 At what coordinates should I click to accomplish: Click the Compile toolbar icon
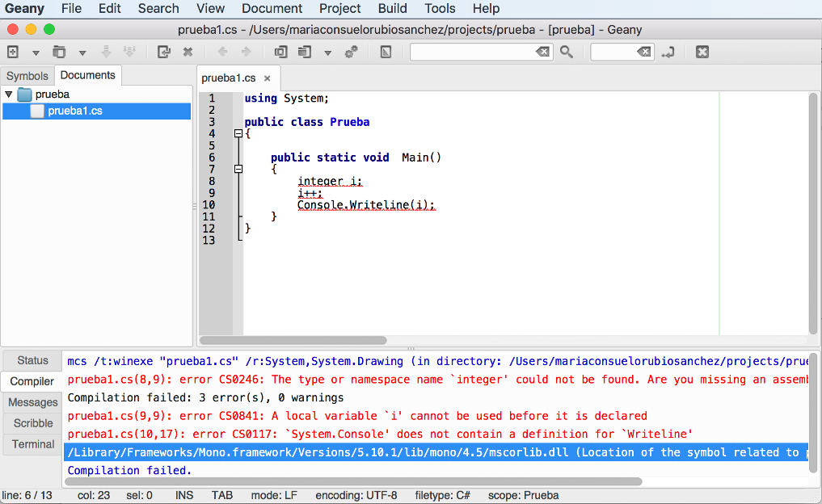tap(281, 52)
